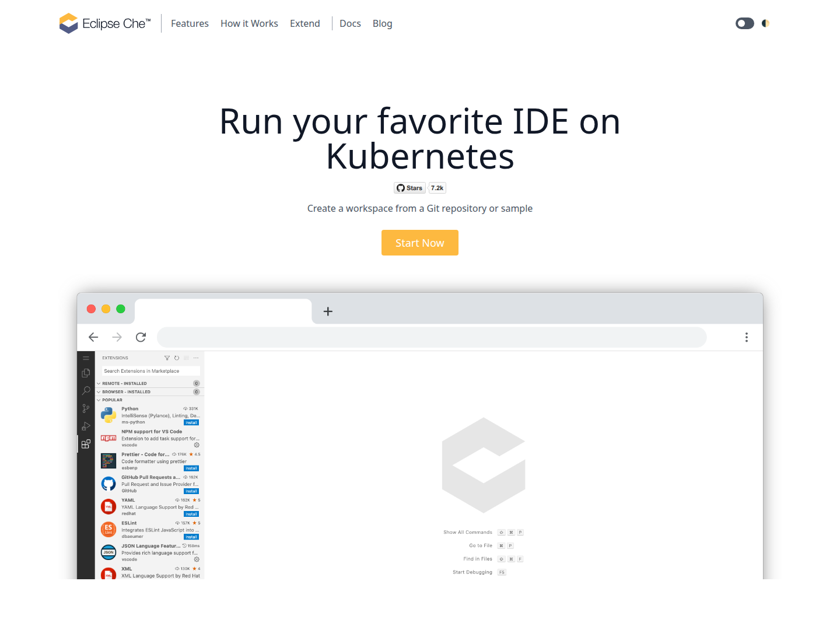The image size is (840, 630).
Task: Open the Run and Debug icon
Action: pyautogui.click(x=86, y=426)
